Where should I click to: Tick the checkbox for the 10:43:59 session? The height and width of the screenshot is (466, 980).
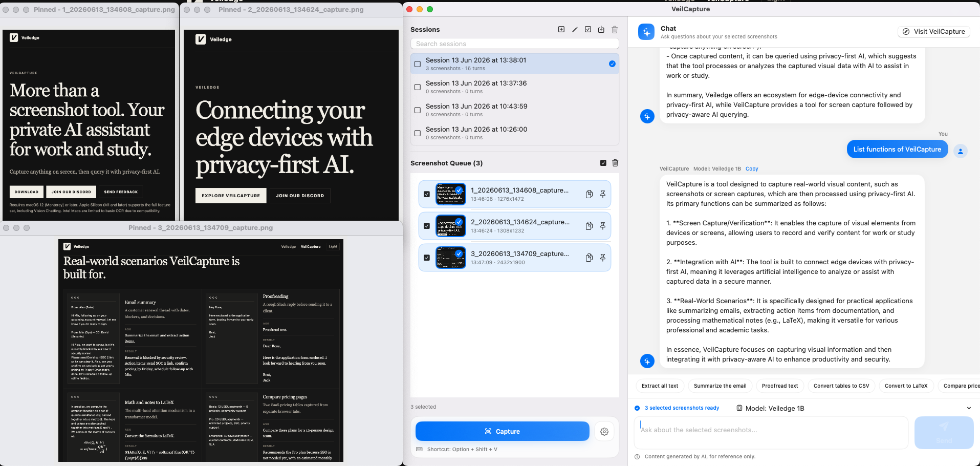[418, 110]
